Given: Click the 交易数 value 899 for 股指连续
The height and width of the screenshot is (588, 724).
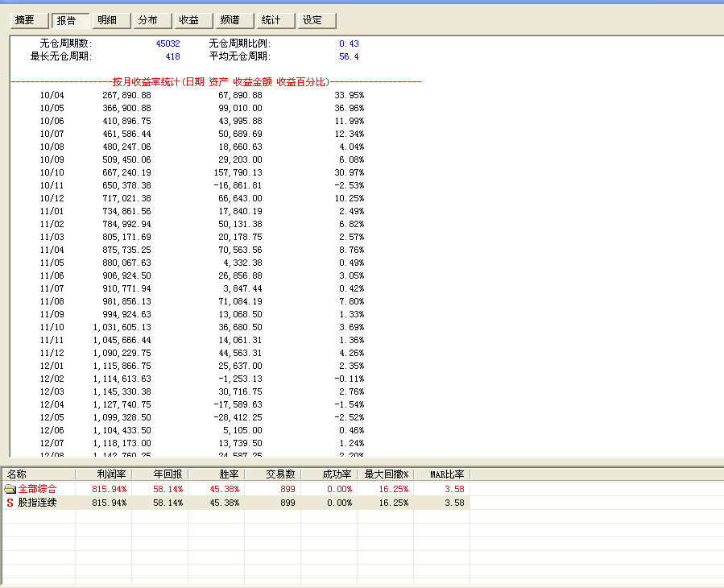Looking at the screenshot, I should pos(288,503).
